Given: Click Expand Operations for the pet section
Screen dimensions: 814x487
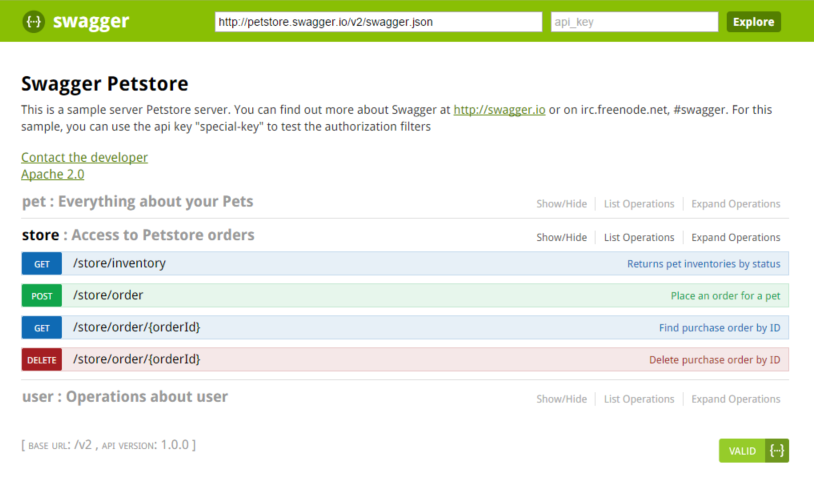Looking at the screenshot, I should [736, 204].
